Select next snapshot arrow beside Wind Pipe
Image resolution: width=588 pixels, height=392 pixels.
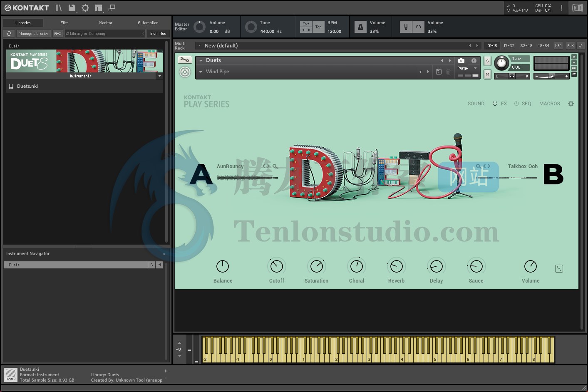pos(428,72)
